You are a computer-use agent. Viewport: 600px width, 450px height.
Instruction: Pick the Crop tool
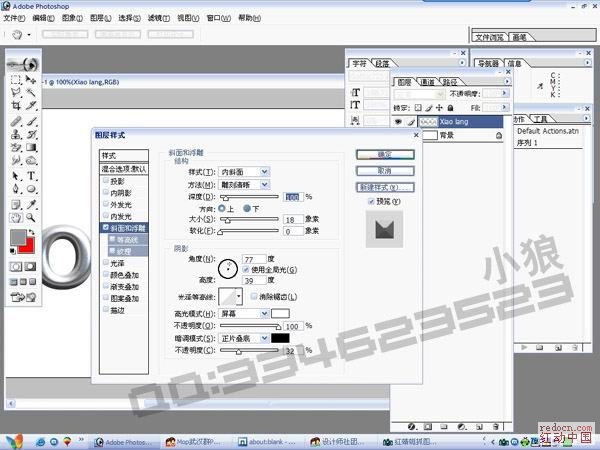click(15, 105)
